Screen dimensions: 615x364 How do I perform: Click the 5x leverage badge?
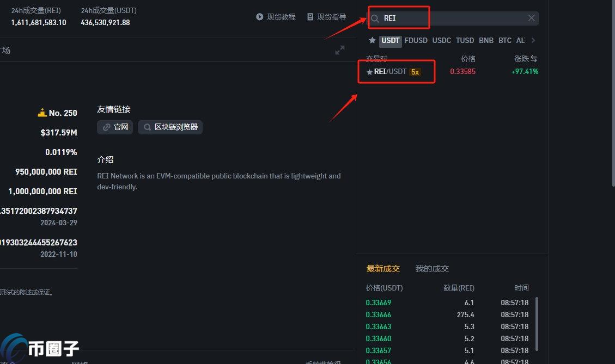click(415, 72)
